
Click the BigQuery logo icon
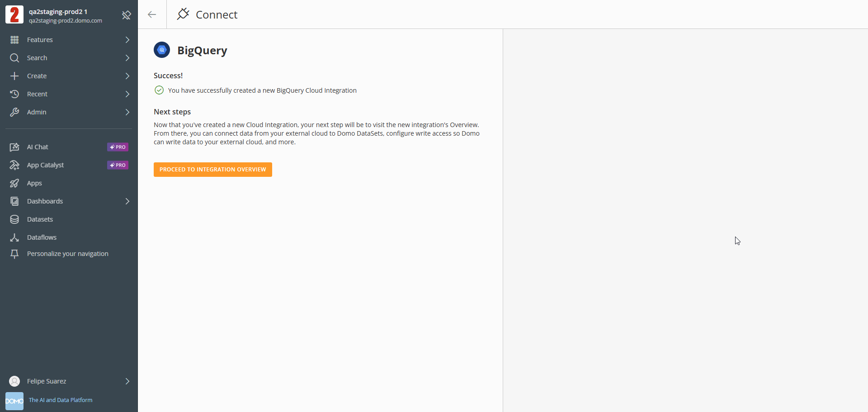162,50
